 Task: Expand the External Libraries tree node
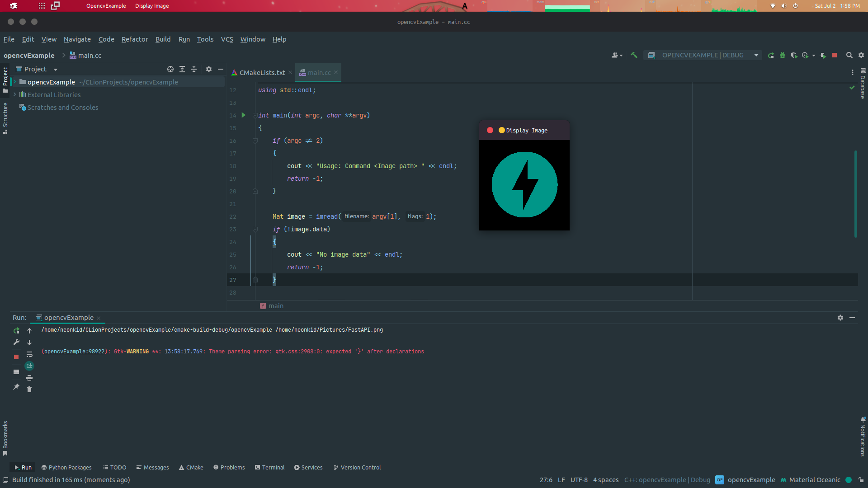15,94
